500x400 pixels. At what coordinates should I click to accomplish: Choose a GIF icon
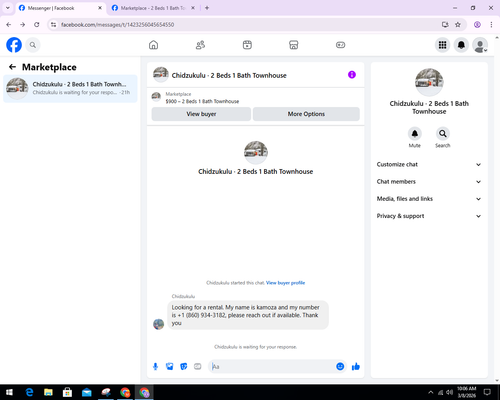tap(198, 367)
